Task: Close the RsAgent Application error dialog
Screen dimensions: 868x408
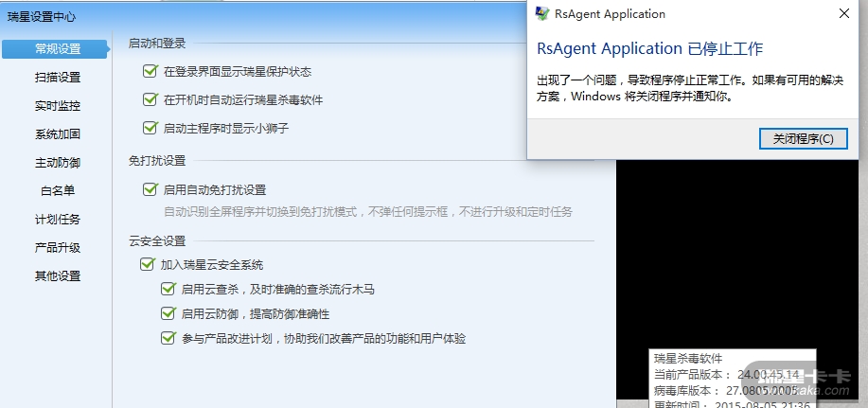Action: tap(844, 14)
